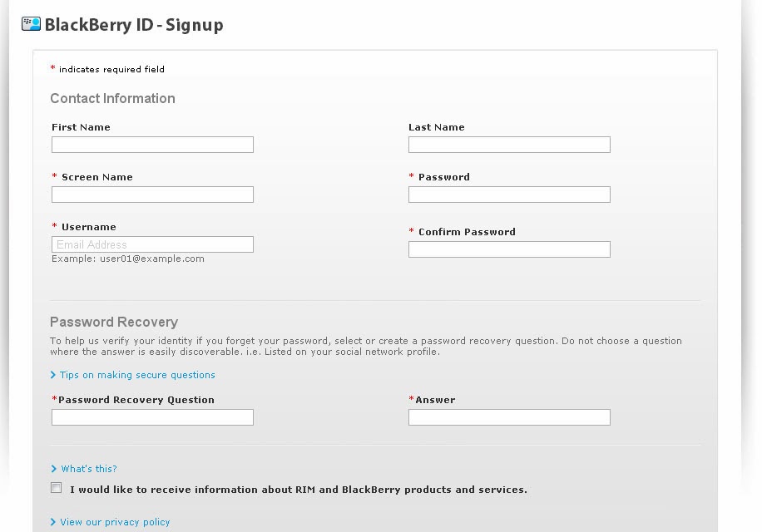Select the Confirm Password field

click(509, 249)
